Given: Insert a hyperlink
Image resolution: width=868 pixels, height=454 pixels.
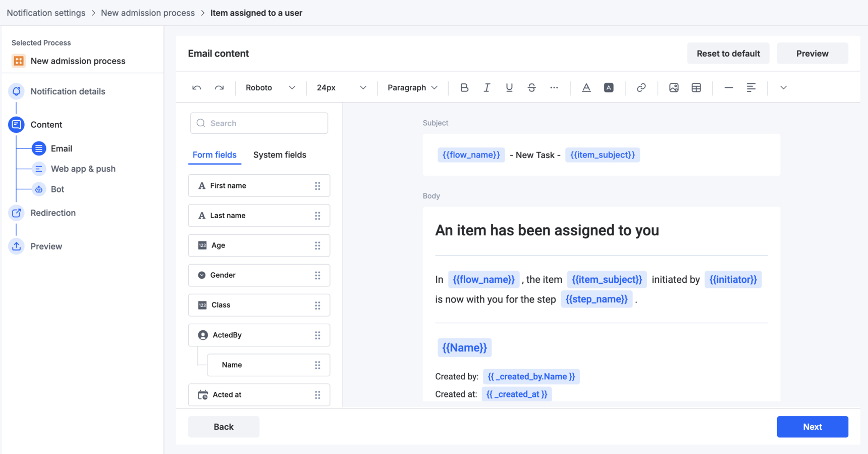Looking at the screenshot, I should tap(641, 88).
